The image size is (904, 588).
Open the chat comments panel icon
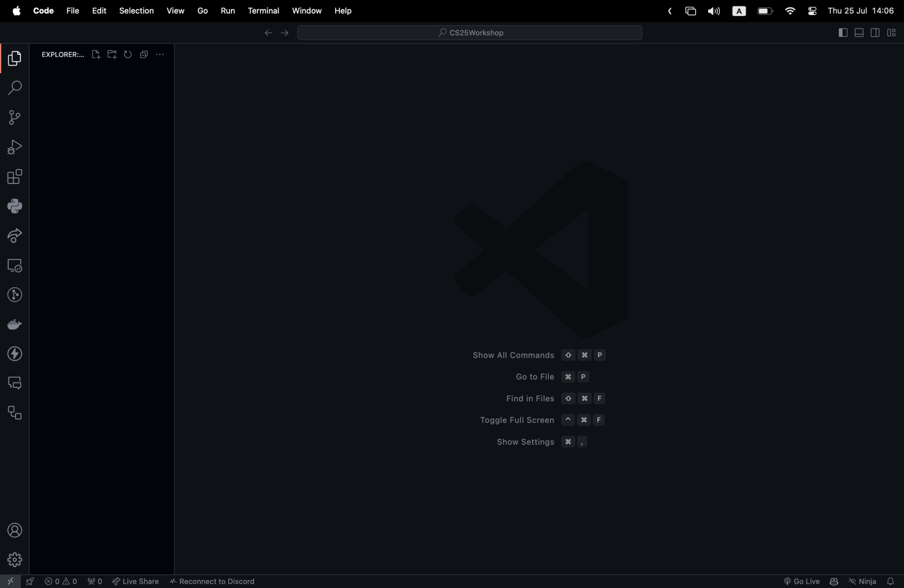coord(15,383)
